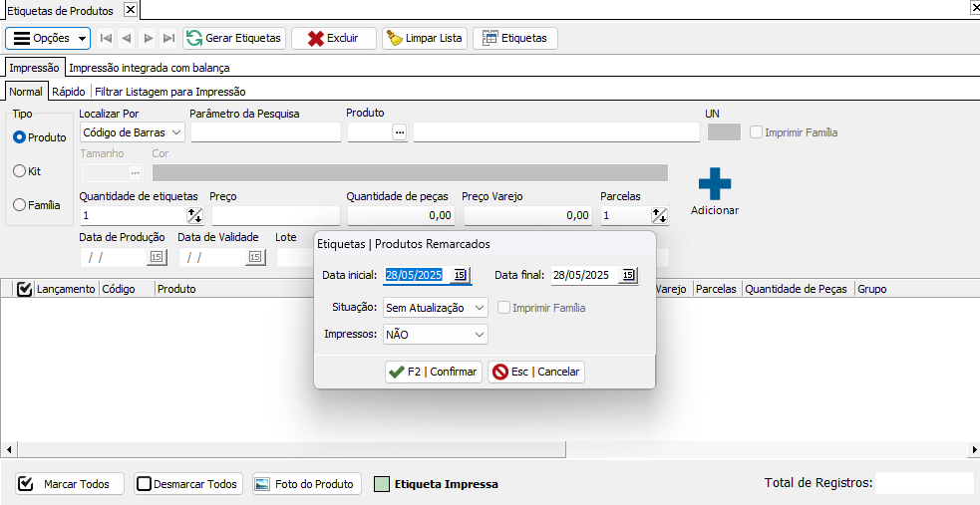The image size is (980, 505).
Task: Switch to the Rápido tab
Action: pyautogui.click(x=69, y=91)
